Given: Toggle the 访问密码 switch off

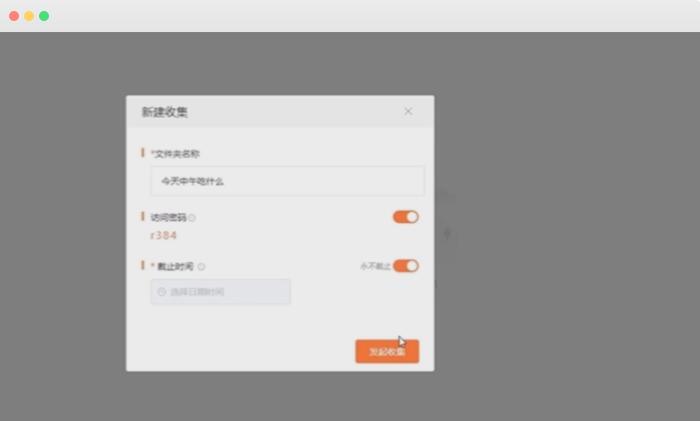Looking at the screenshot, I should (x=405, y=217).
